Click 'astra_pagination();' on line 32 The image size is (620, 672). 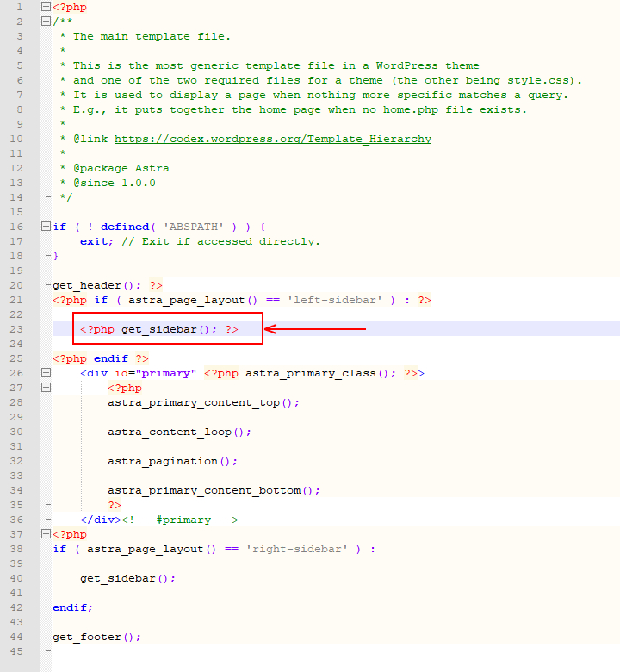coord(173,462)
